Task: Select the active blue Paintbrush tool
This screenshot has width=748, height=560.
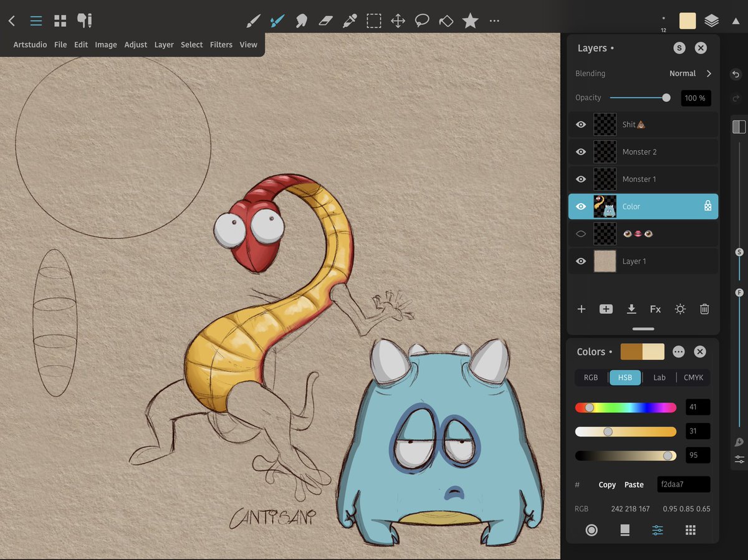Action: pyautogui.click(x=277, y=21)
